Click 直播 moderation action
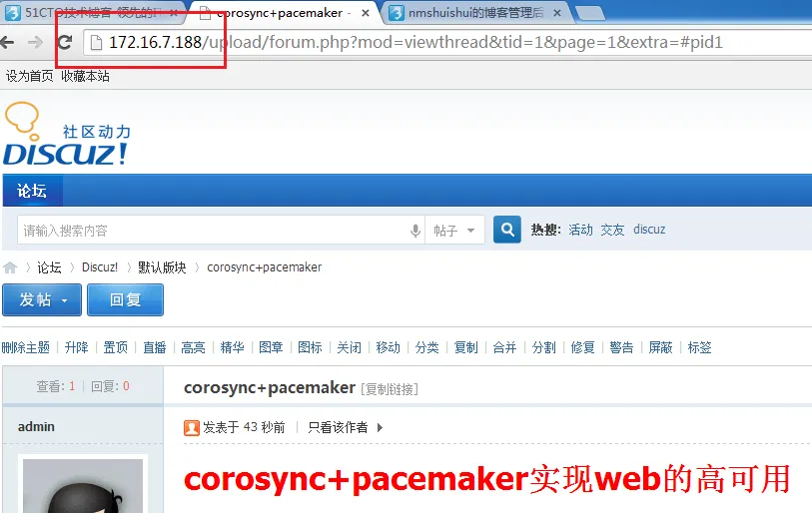Screen dimensions: 812x513 coord(155,347)
